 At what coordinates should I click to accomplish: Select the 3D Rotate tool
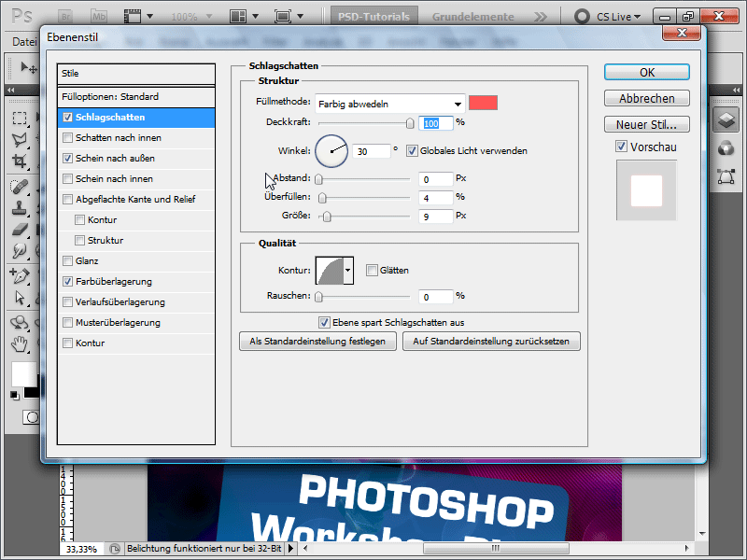click(20, 322)
